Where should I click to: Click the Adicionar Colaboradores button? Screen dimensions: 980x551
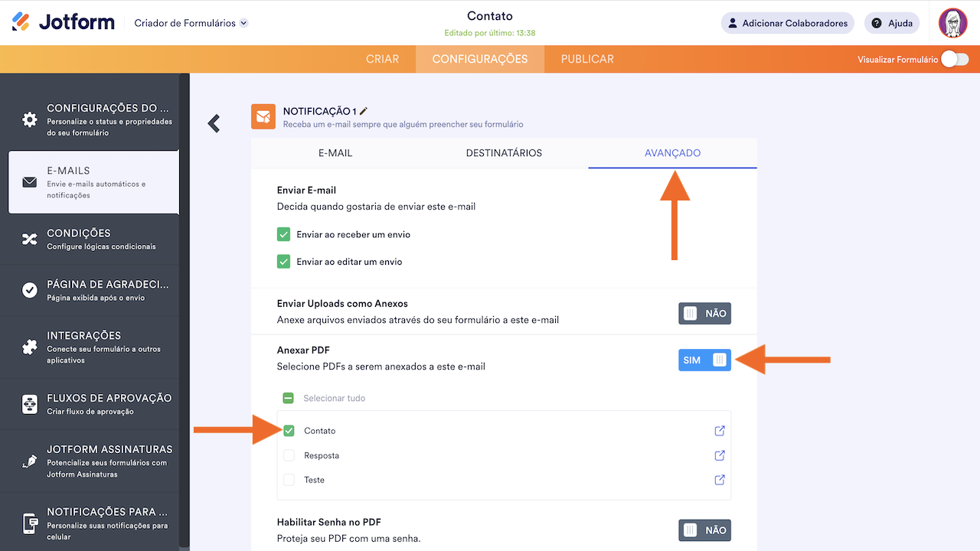pyautogui.click(x=788, y=23)
